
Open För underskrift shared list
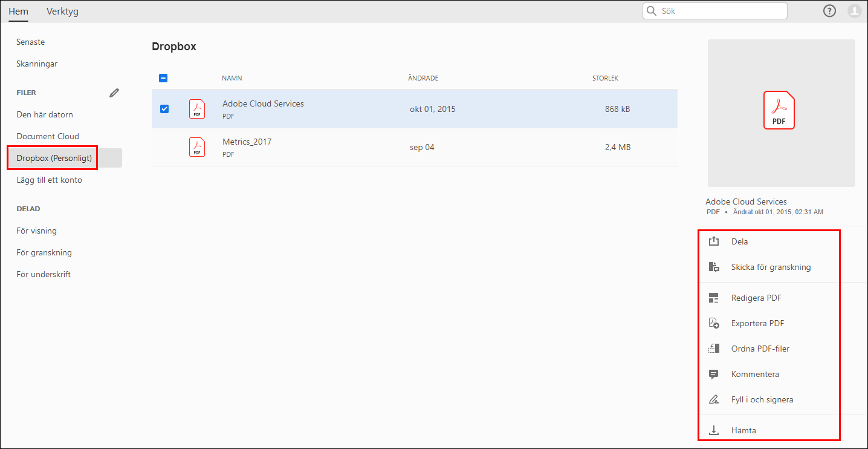click(x=44, y=274)
